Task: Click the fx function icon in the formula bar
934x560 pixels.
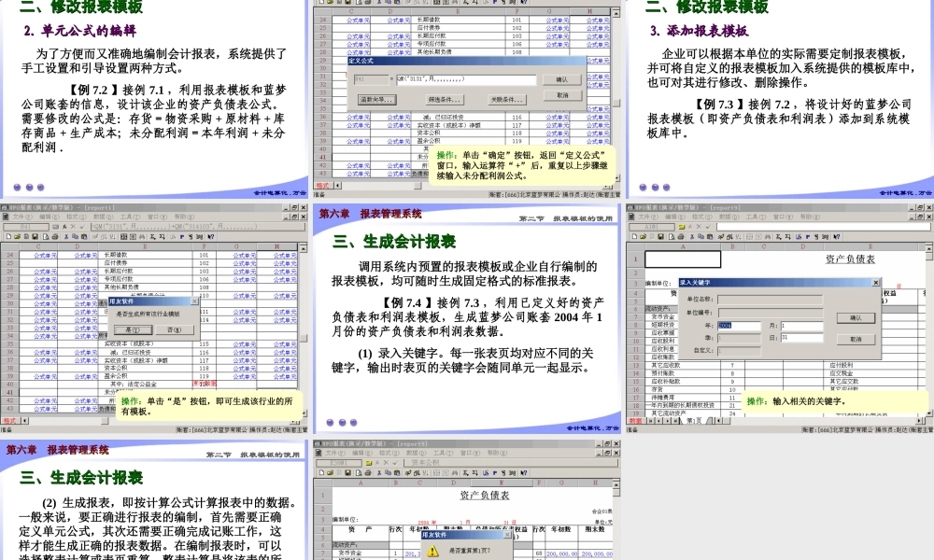Action: pyautogui.click(x=63, y=229)
